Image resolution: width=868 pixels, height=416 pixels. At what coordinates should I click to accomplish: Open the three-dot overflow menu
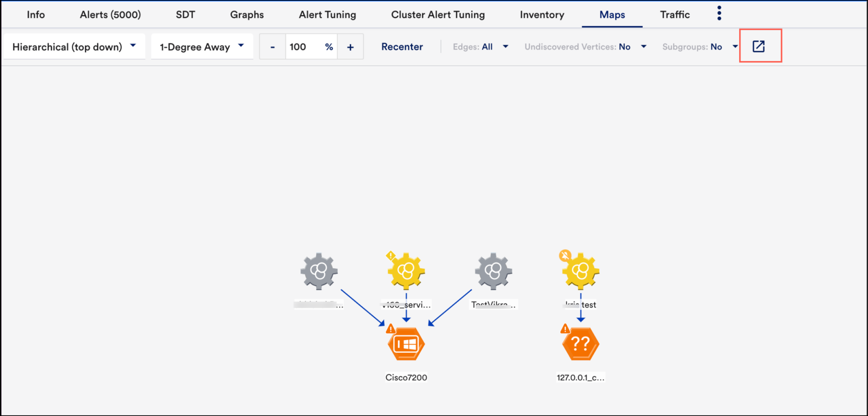click(x=718, y=13)
